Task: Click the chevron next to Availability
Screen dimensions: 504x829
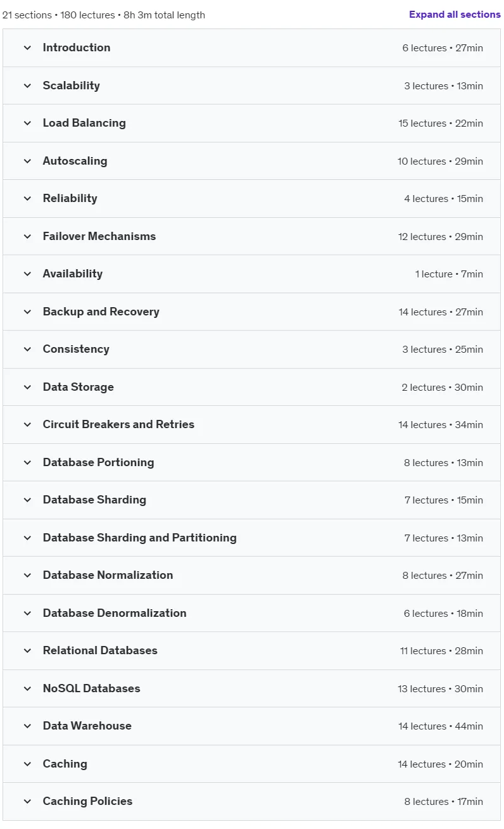Action: (27, 274)
